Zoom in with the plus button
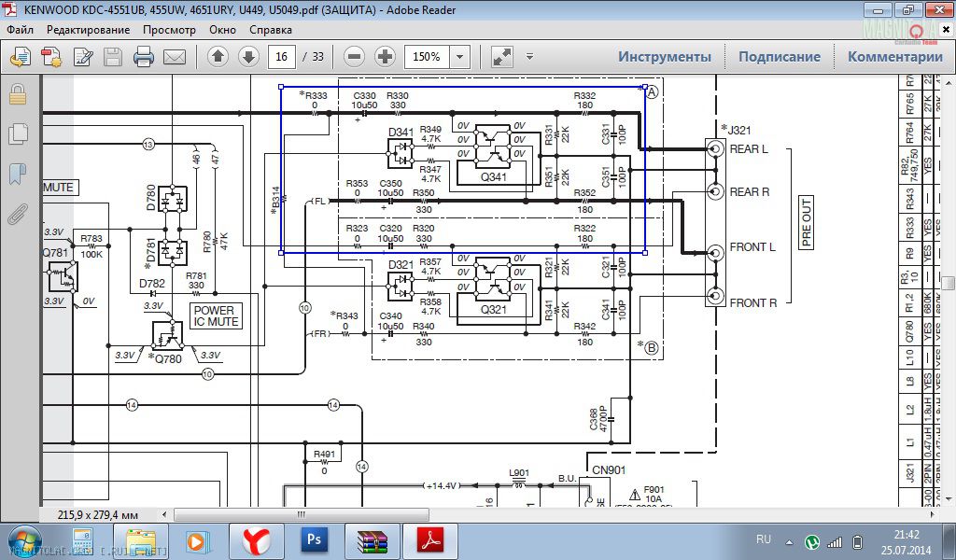The image size is (956, 560). (x=385, y=57)
